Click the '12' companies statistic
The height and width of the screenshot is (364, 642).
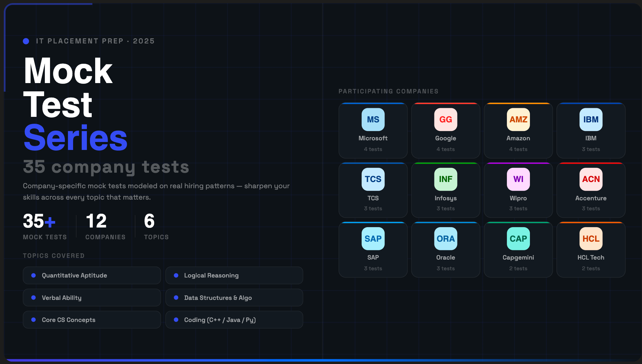(x=96, y=221)
